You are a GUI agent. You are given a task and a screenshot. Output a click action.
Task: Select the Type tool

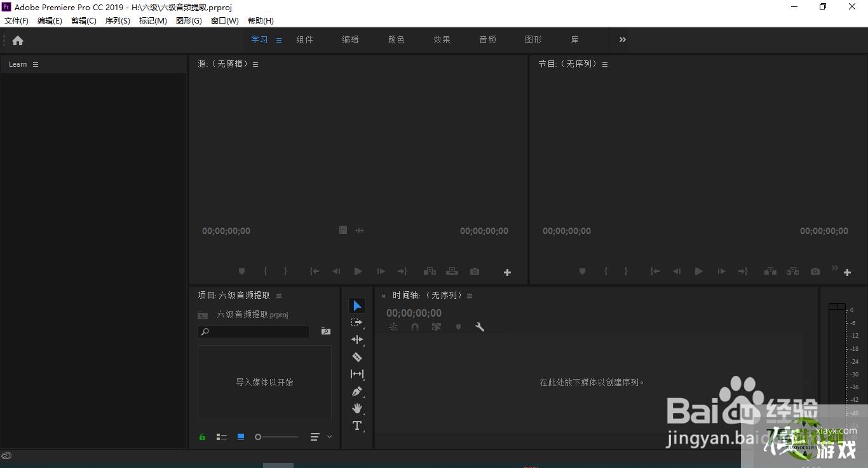click(x=357, y=425)
